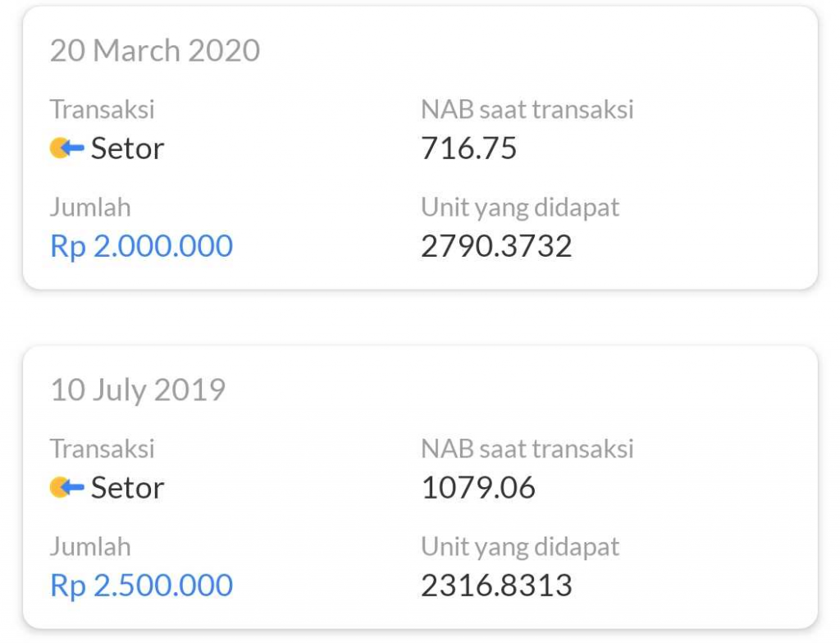Click Transaksi label in the July 2019 card
Image resolution: width=840 pixels, height=643 pixels.
[102, 449]
